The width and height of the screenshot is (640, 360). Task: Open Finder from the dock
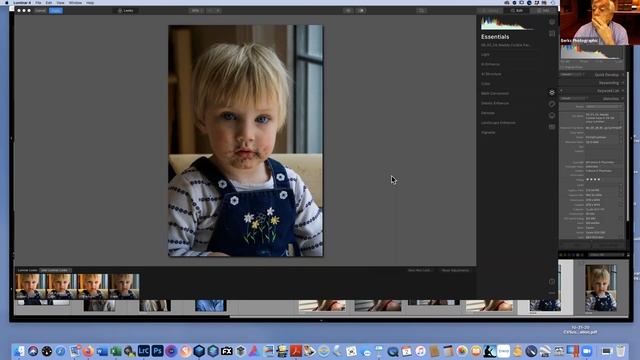(x=19, y=351)
